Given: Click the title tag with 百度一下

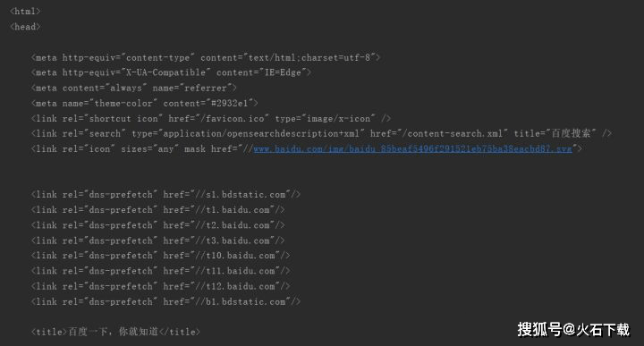Looking at the screenshot, I should pyautogui.click(x=115, y=332).
